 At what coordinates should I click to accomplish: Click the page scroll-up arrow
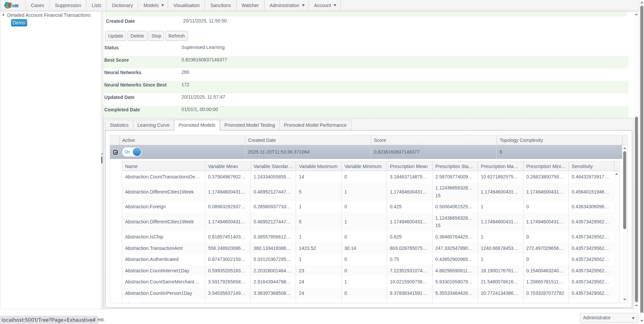point(636,14)
